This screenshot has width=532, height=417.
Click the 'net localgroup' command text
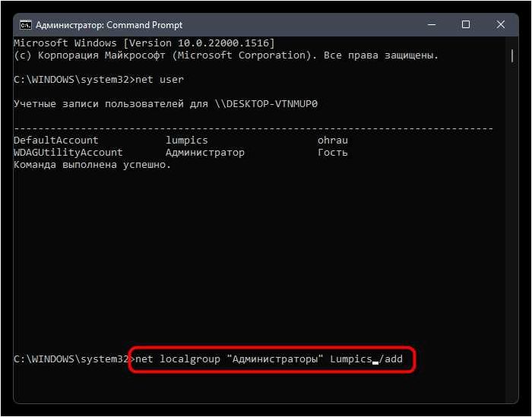(x=178, y=359)
